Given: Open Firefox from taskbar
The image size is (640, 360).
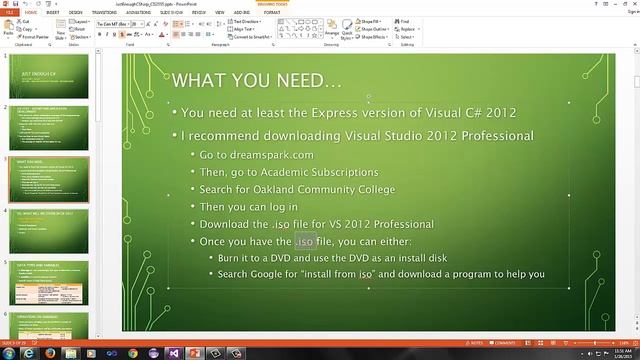Looking at the screenshot, I should pyautogui.click(x=50, y=353).
